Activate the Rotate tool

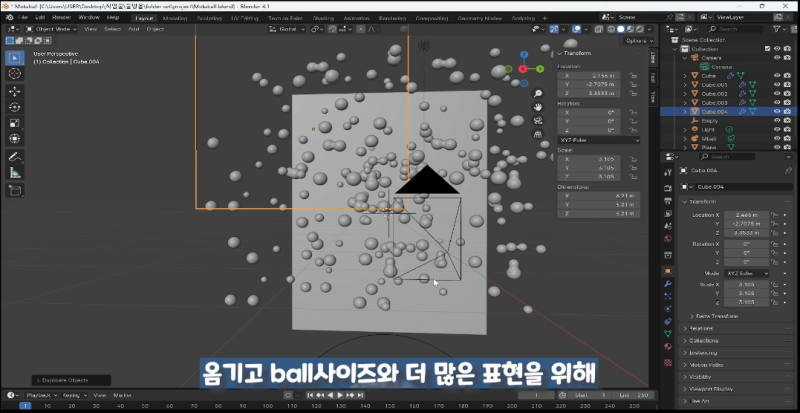15,106
